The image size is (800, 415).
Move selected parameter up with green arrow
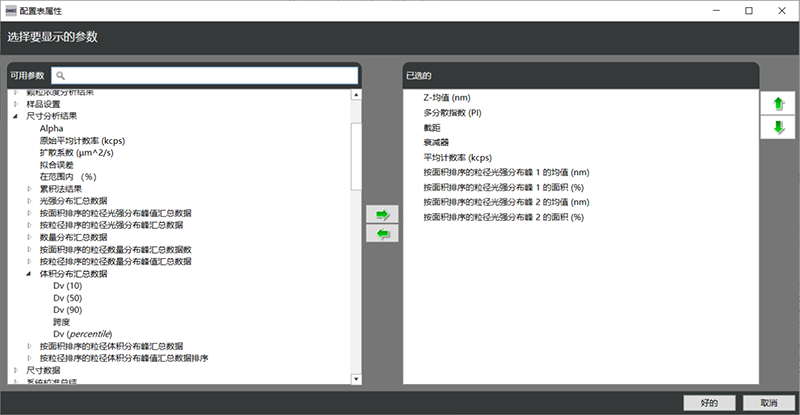click(x=779, y=104)
